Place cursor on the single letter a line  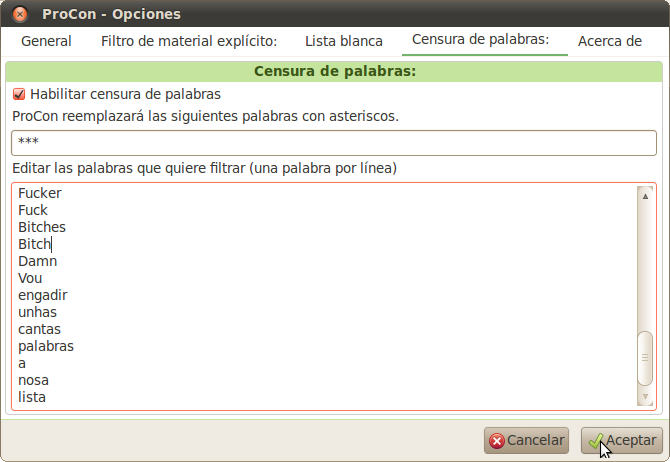coord(22,363)
